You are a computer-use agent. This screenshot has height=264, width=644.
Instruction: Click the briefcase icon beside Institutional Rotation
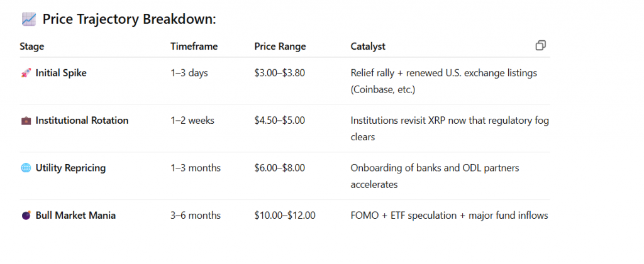click(x=26, y=121)
